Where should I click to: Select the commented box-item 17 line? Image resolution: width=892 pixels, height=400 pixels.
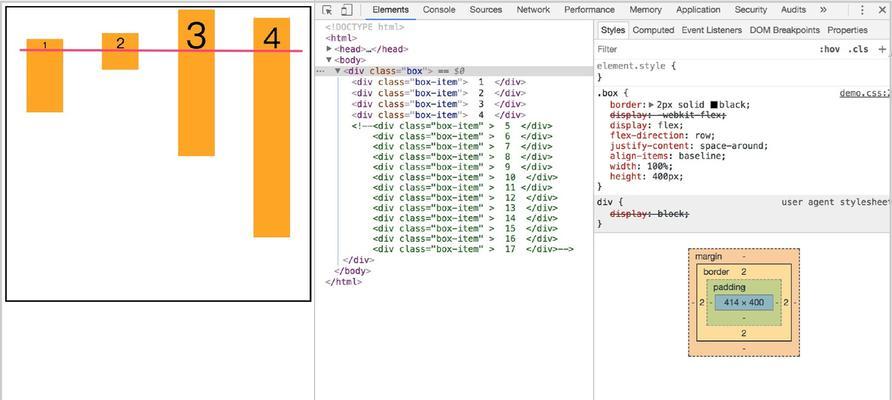[473, 249]
